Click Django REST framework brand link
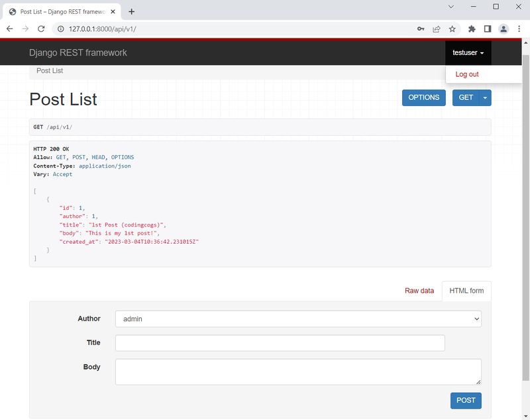The height and width of the screenshot is (420, 530). [78, 53]
